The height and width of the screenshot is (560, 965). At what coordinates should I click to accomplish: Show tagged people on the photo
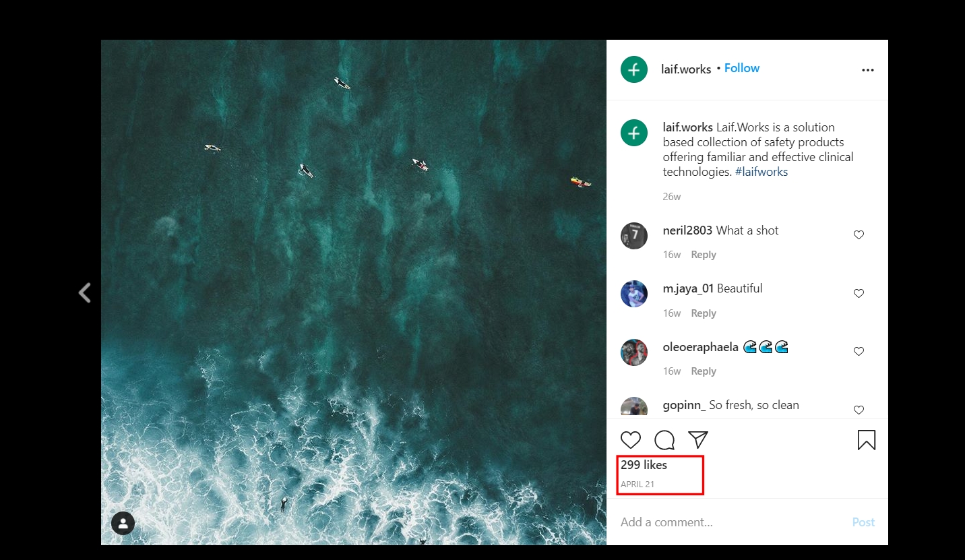123,523
